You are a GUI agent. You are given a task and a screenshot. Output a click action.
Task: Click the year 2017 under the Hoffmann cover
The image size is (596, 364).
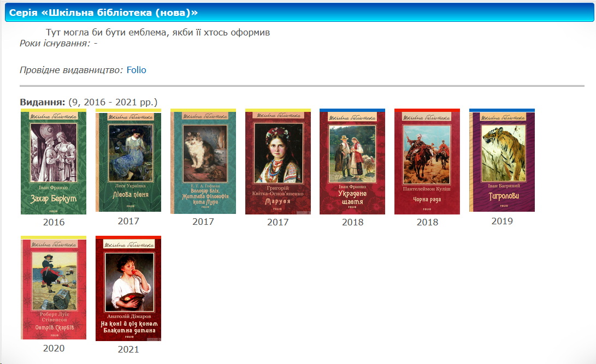click(x=203, y=222)
